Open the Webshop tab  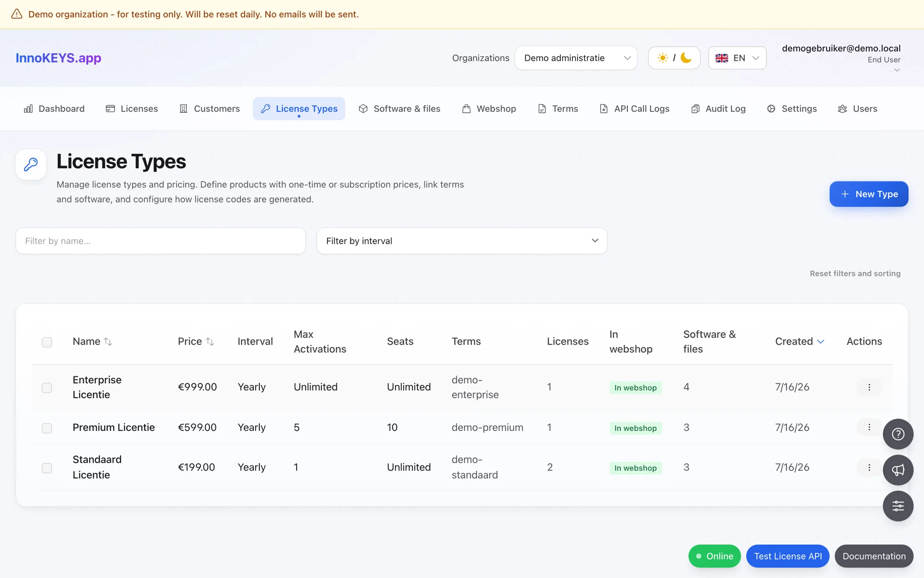(x=489, y=109)
